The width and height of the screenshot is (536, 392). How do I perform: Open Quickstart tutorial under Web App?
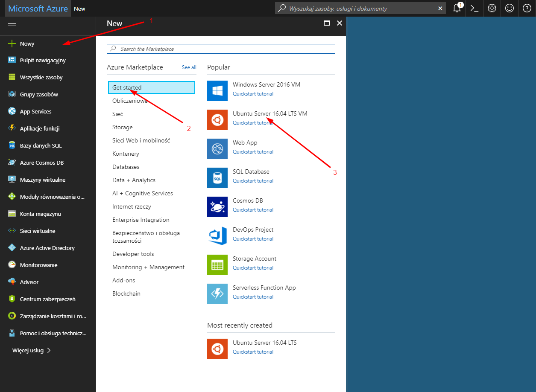pyautogui.click(x=253, y=152)
